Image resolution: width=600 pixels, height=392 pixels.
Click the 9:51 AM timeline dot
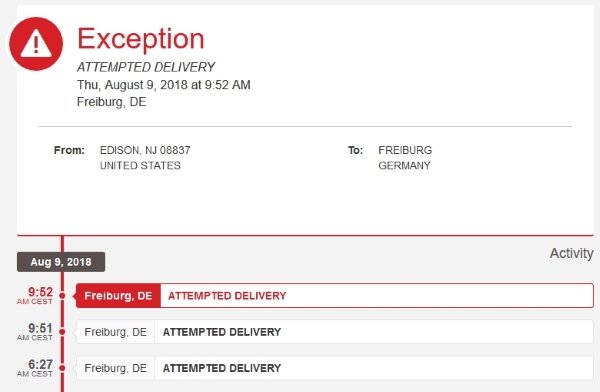(62, 332)
